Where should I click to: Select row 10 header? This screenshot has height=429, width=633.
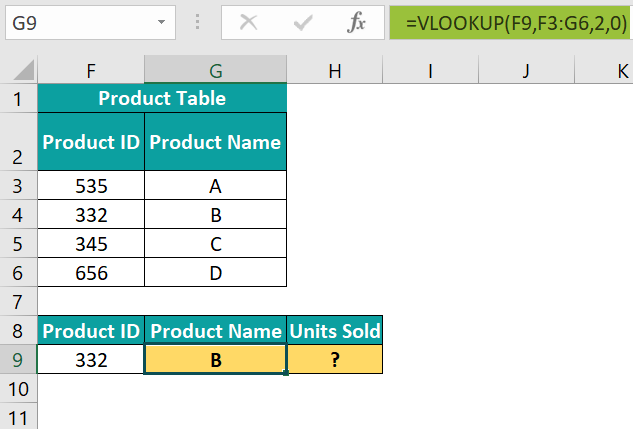coord(18,389)
